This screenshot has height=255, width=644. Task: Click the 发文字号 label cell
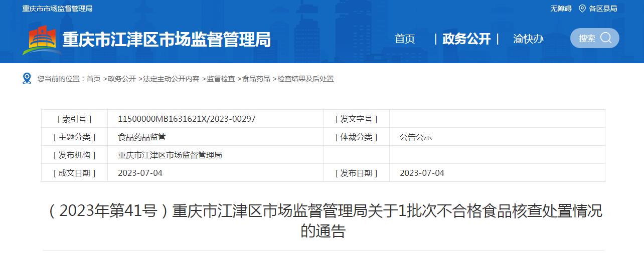pos(356,119)
